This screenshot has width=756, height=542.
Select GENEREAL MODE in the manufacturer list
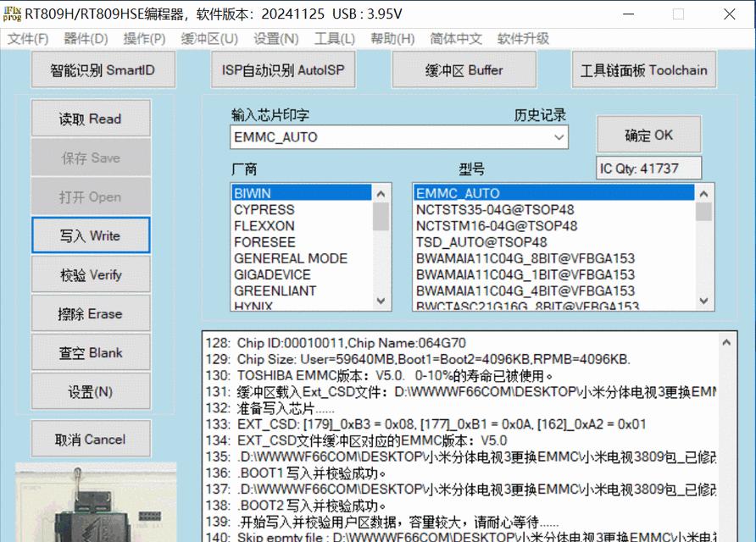click(x=302, y=258)
